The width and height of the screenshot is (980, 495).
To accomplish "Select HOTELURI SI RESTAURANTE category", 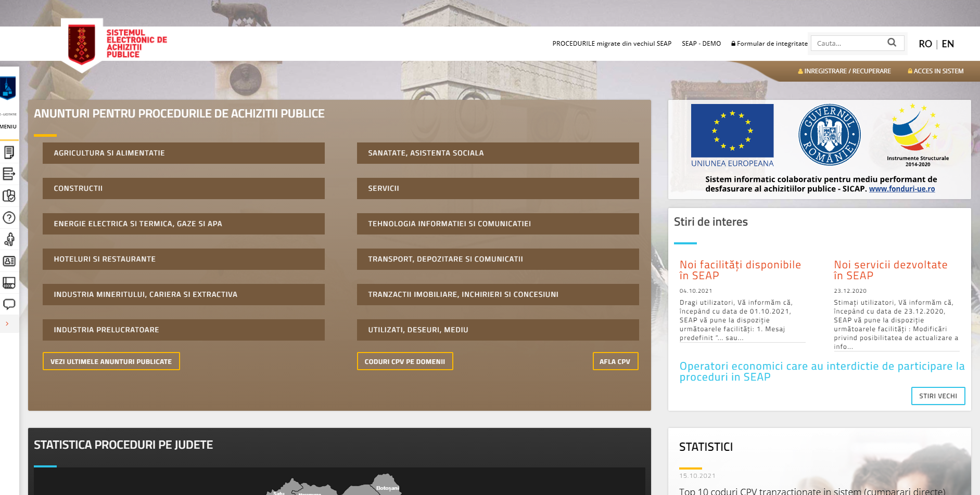I will pos(184,259).
